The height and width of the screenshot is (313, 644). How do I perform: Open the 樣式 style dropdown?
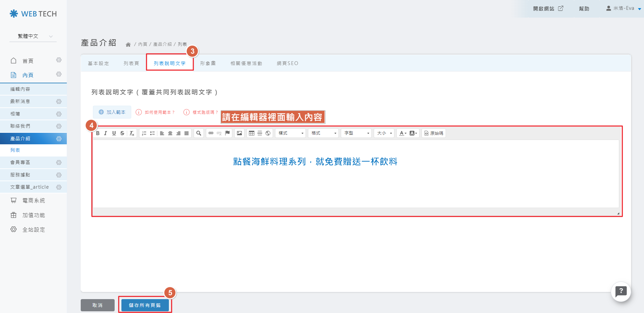click(x=291, y=133)
